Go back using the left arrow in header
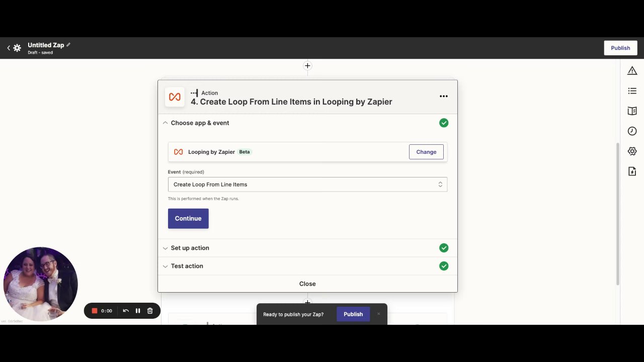This screenshot has width=644, height=362. 9,48
